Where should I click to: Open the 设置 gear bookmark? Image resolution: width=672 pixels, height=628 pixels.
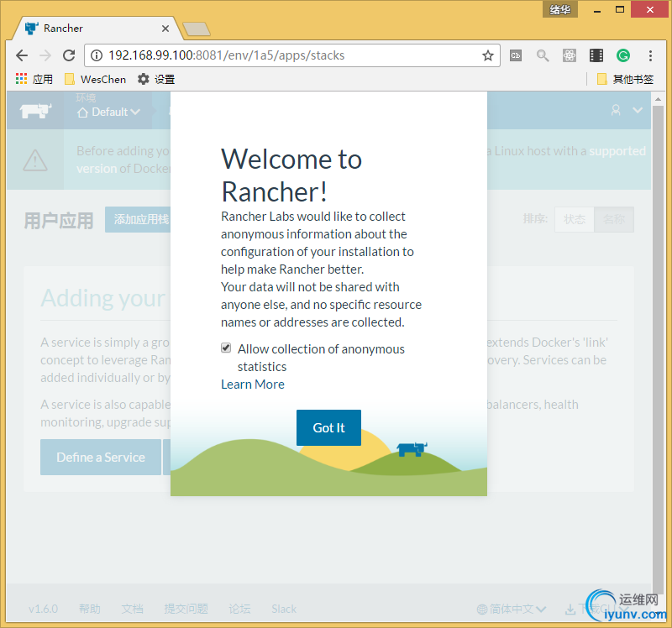tap(156, 79)
